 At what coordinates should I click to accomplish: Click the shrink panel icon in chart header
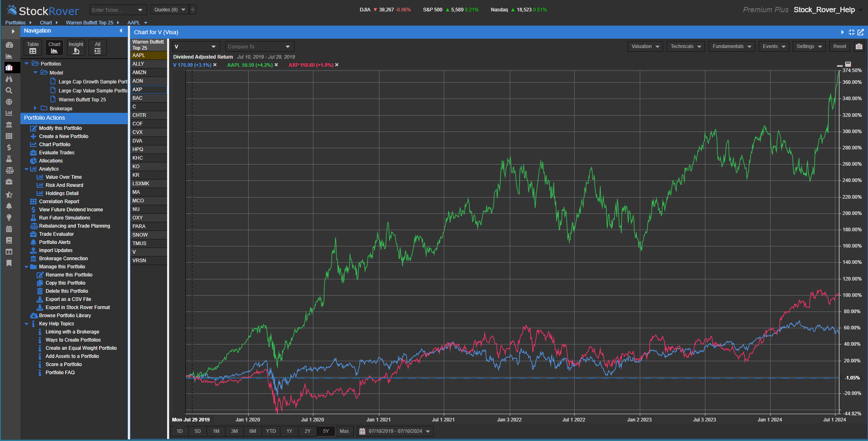(852, 32)
